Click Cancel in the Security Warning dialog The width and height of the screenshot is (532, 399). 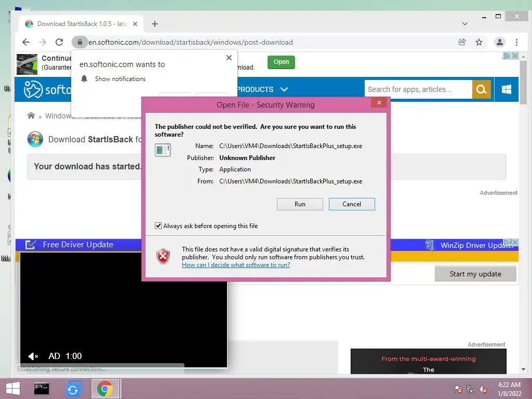352,204
